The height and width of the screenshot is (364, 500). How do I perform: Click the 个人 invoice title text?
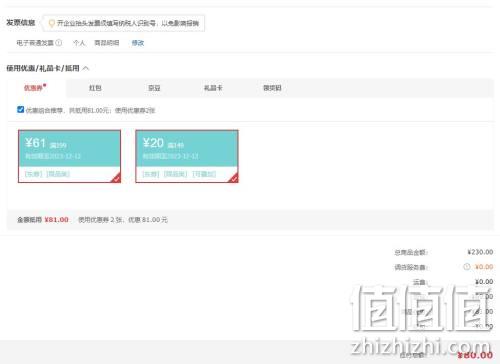pos(79,43)
